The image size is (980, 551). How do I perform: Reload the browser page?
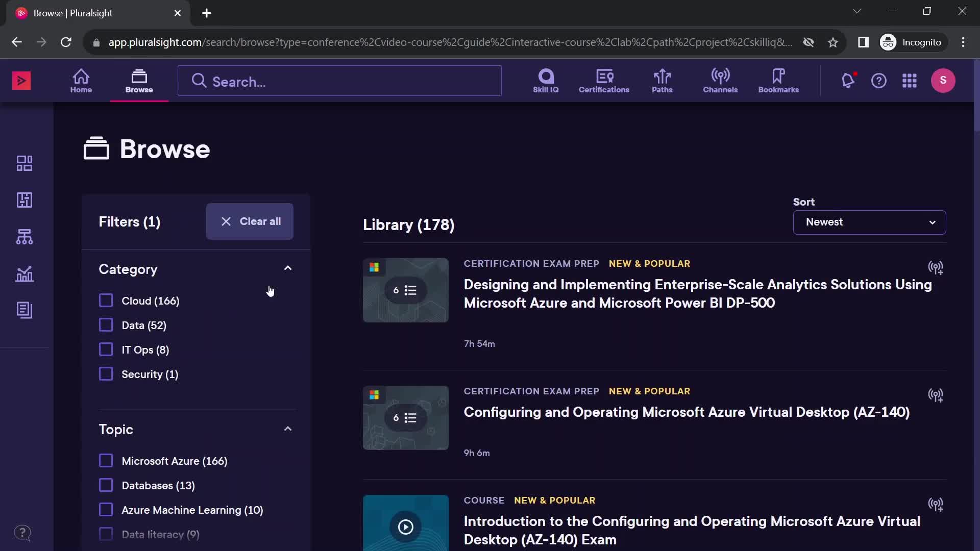coord(66,42)
